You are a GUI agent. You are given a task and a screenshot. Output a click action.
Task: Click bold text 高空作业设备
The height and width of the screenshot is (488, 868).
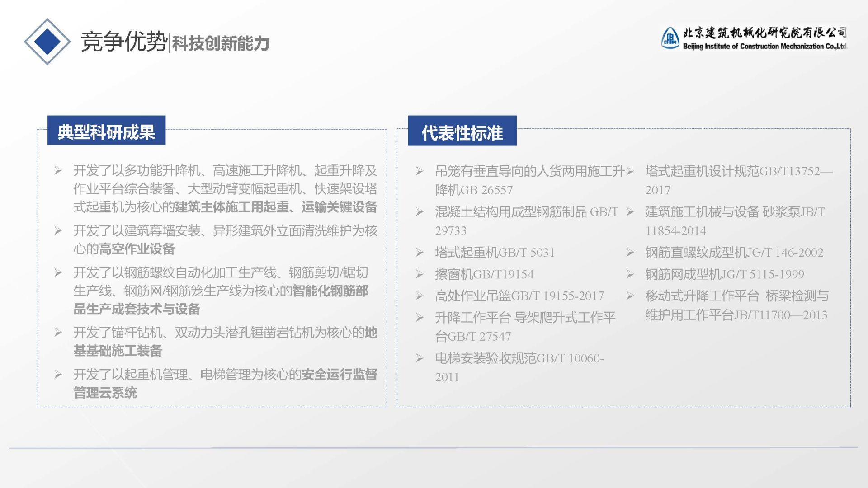point(137,249)
